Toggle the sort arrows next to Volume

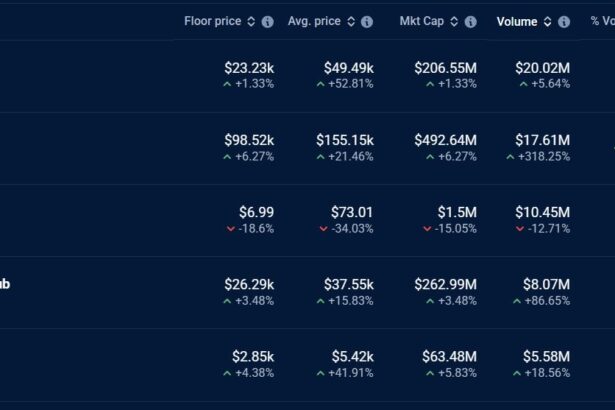point(547,21)
